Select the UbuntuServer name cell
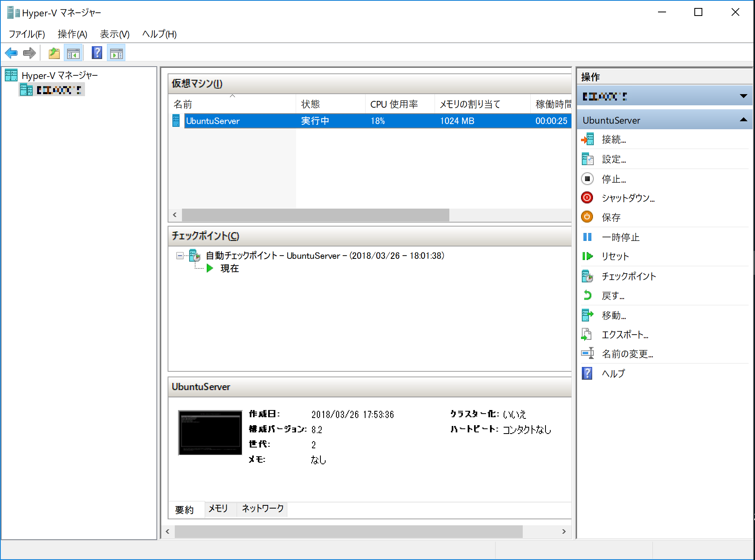 [213, 121]
